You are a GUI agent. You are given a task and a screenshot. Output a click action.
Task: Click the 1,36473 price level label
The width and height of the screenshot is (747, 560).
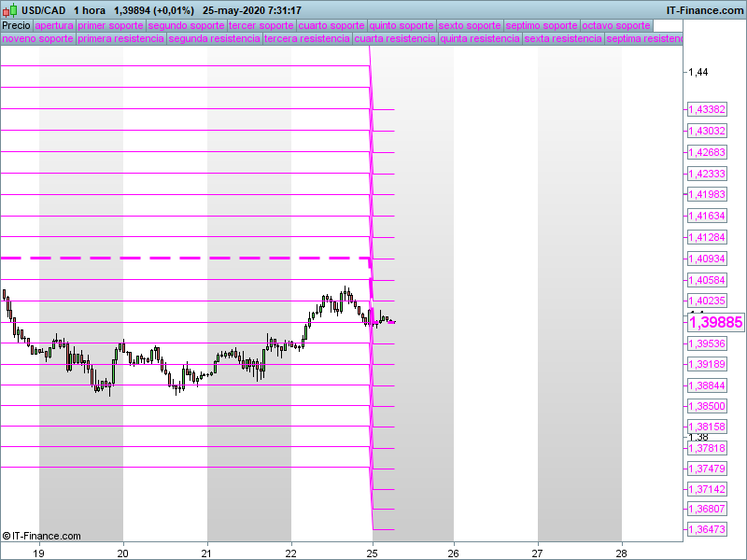click(x=707, y=529)
